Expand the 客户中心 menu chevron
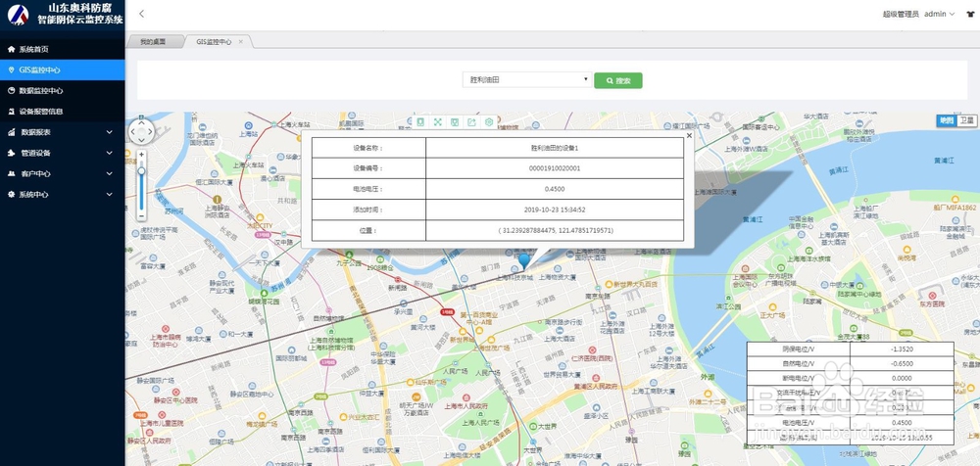 [x=110, y=173]
